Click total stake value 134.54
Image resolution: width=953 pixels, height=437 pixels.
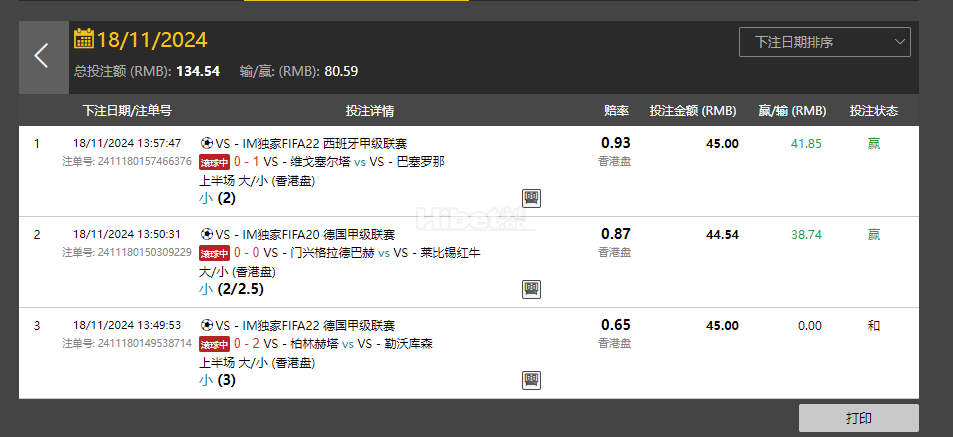198,71
